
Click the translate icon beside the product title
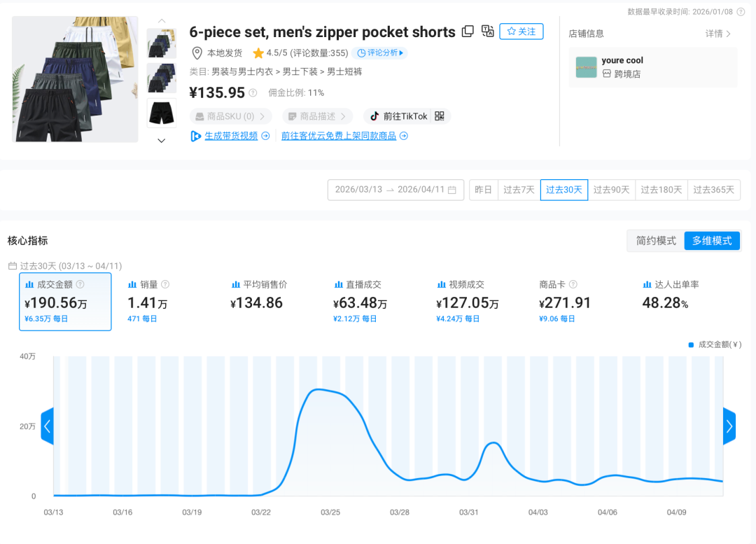pos(488,32)
